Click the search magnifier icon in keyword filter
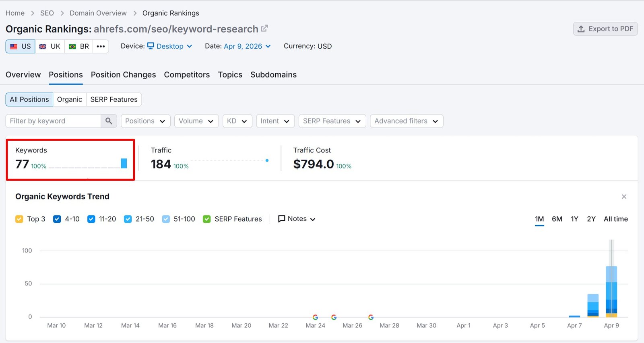 tap(109, 121)
